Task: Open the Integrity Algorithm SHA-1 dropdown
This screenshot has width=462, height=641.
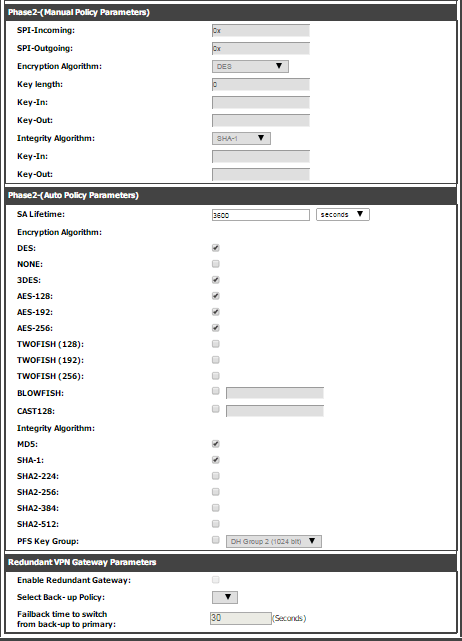Action: click(x=241, y=138)
